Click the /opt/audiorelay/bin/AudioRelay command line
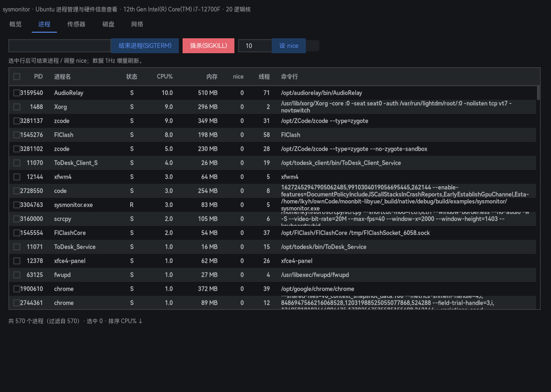 322,93
